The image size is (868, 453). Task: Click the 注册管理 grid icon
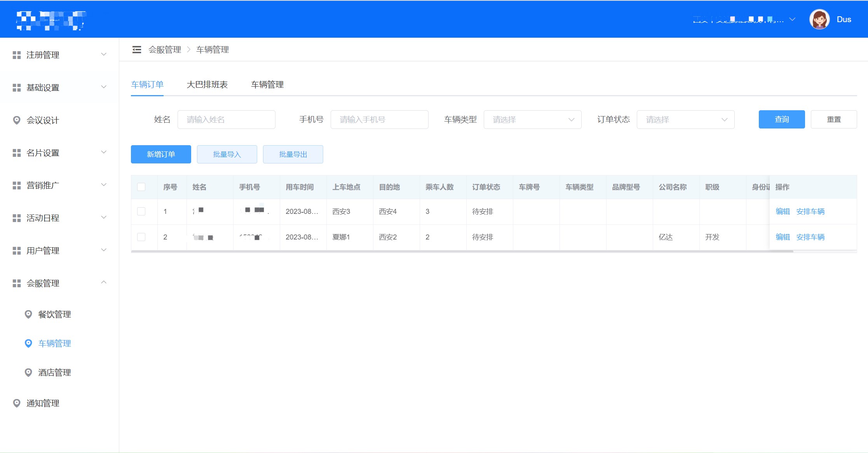(x=17, y=55)
